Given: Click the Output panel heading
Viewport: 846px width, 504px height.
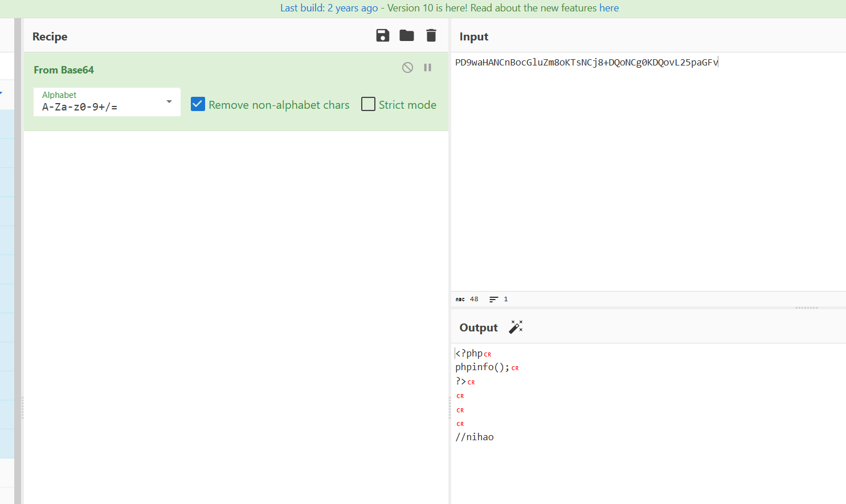Looking at the screenshot, I should click(x=479, y=327).
